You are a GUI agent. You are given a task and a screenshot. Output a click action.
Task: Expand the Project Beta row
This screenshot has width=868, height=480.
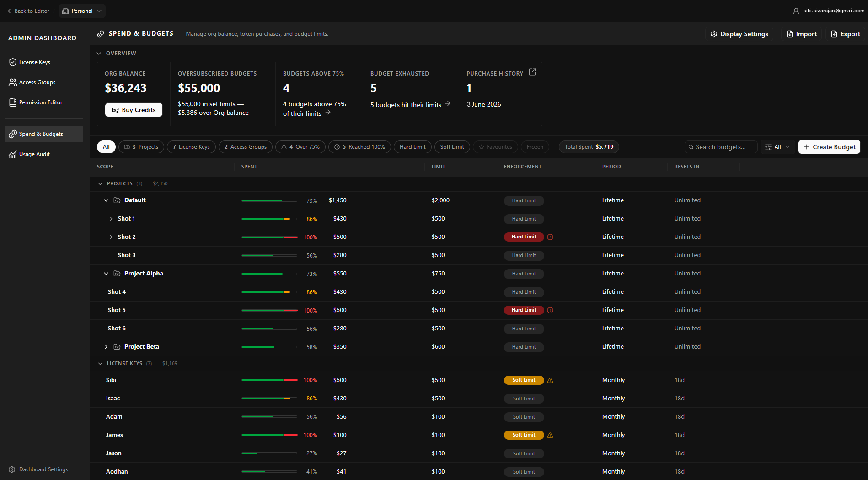pos(106,347)
